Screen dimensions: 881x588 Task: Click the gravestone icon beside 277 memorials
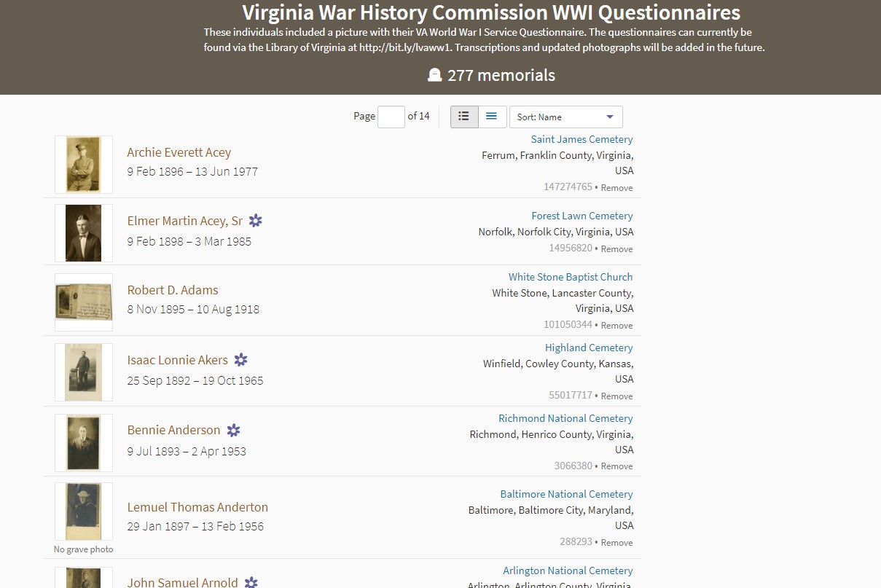(435, 74)
